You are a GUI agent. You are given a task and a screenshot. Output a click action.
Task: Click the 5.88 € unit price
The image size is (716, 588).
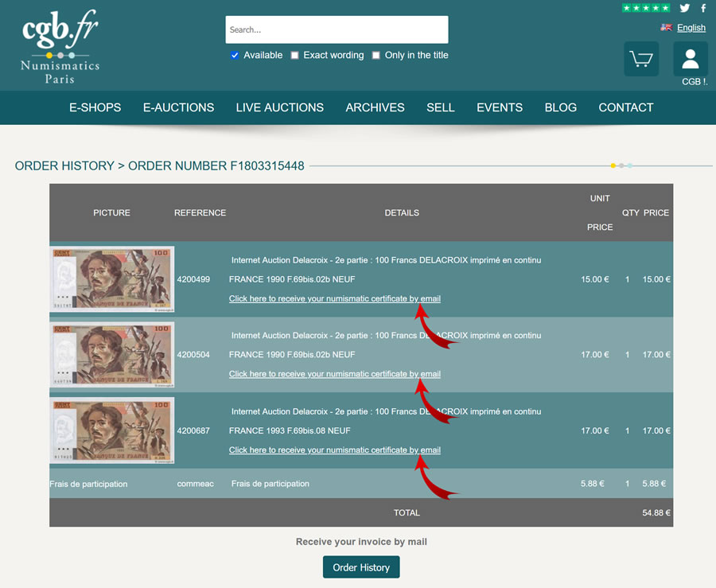(592, 484)
